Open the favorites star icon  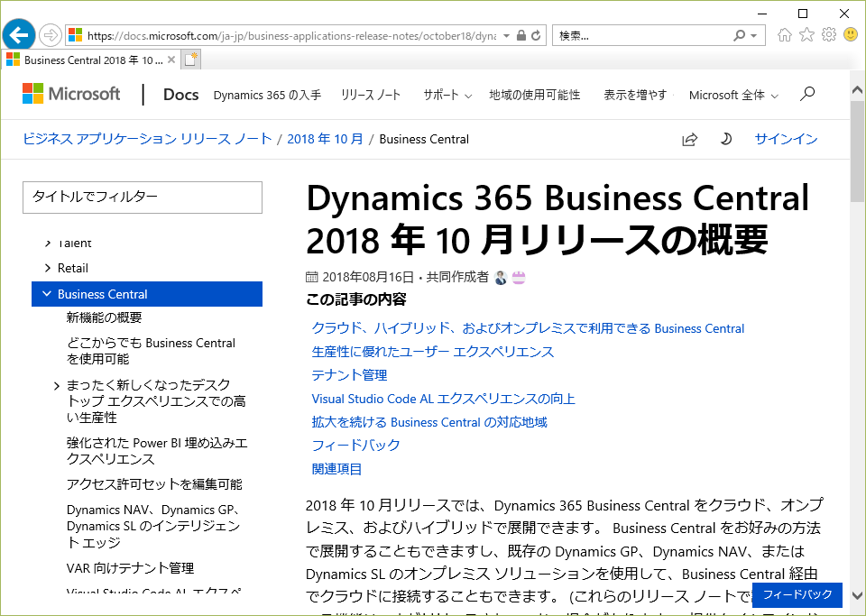coord(806,35)
